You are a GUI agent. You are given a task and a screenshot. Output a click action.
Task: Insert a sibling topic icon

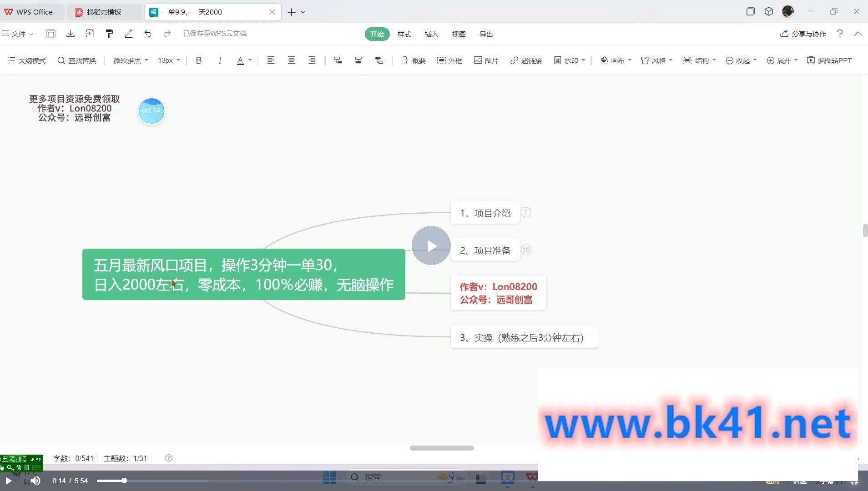point(358,60)
